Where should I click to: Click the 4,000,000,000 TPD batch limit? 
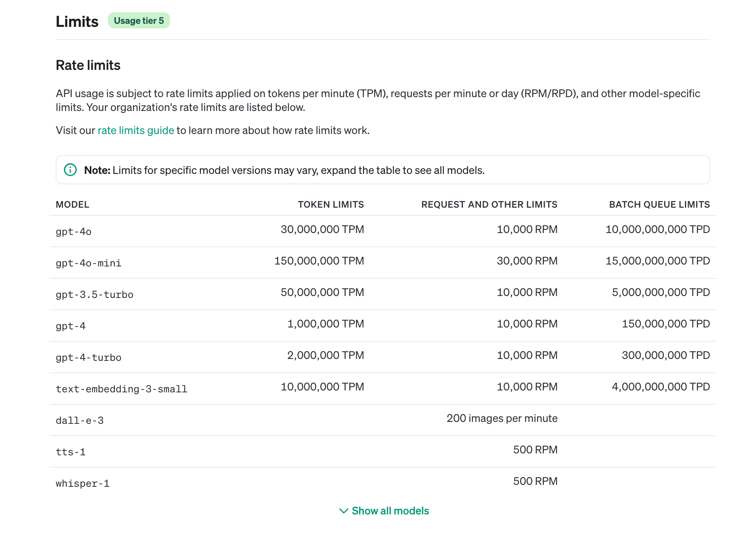point(661,387)
